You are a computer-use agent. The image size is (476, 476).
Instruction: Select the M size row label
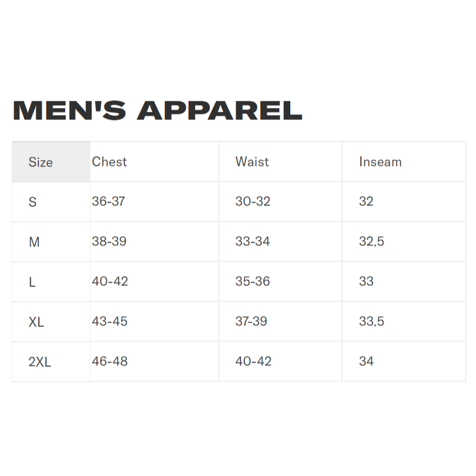(35, 242)
